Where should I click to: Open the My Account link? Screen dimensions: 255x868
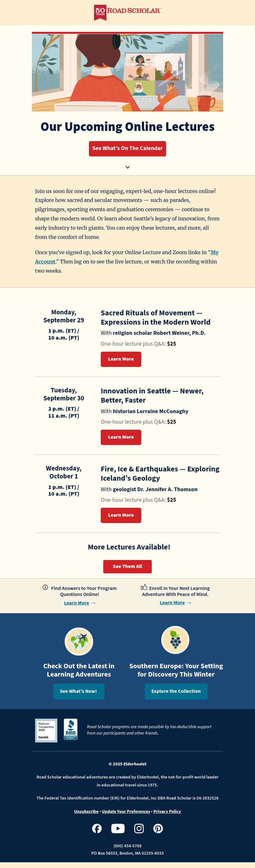tap(214, 252)
